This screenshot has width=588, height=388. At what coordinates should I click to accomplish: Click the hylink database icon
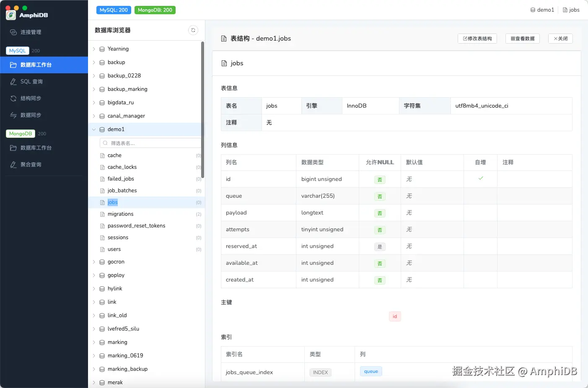point(102,289)
